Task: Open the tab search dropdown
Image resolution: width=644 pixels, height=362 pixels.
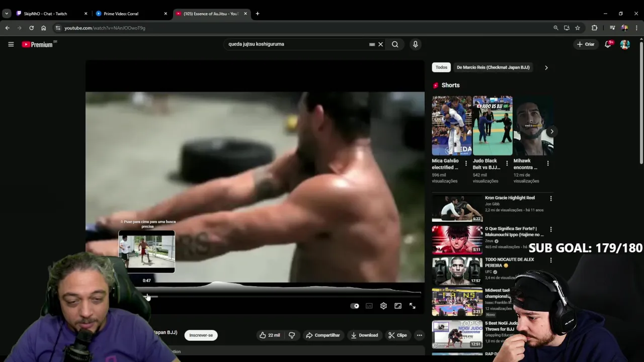Action: click(x=7, y=14)
